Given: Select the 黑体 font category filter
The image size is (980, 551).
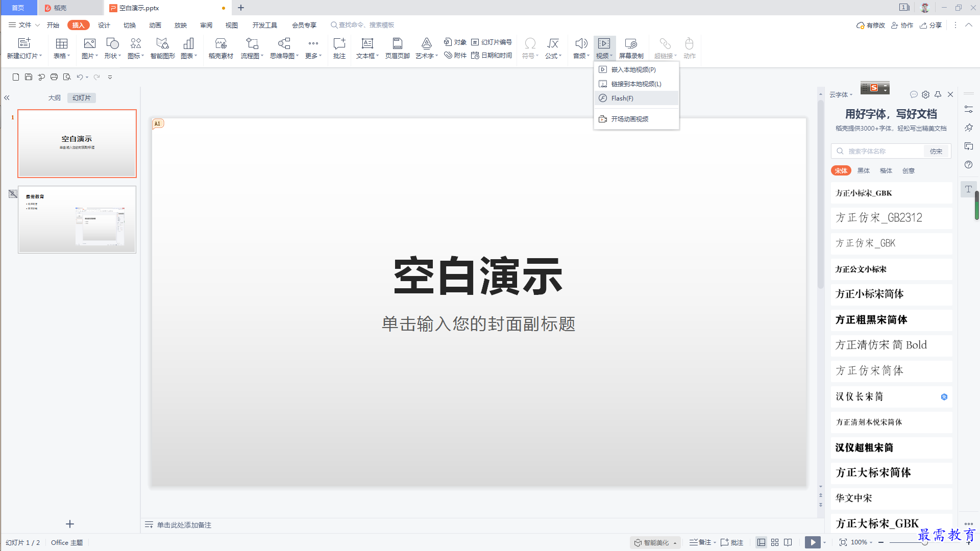Looking at the screenshot, I should pyautogui.click(x=864, y=171).
